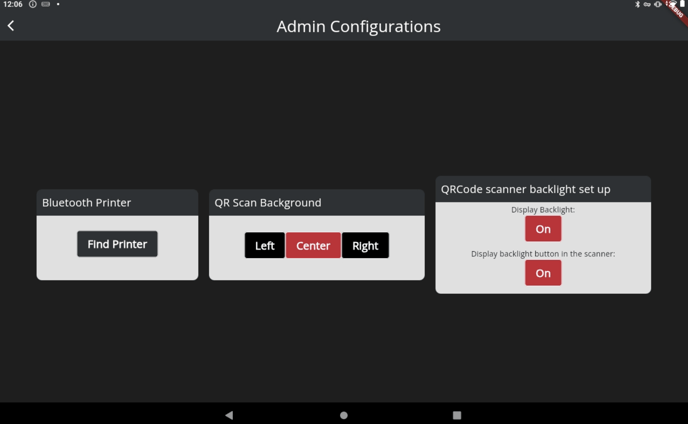Click the Find Printer button
Image resolution: width=688 pixels, height=424 pixels.
tap(117, 244)
